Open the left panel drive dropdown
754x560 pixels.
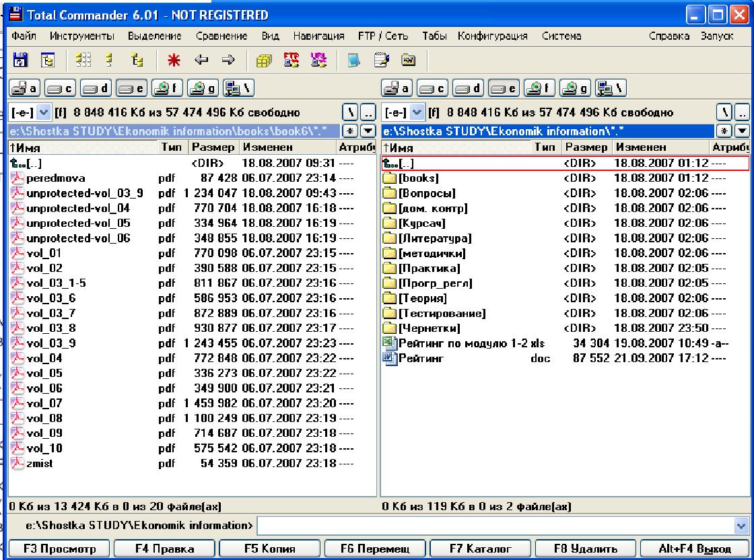43,113
